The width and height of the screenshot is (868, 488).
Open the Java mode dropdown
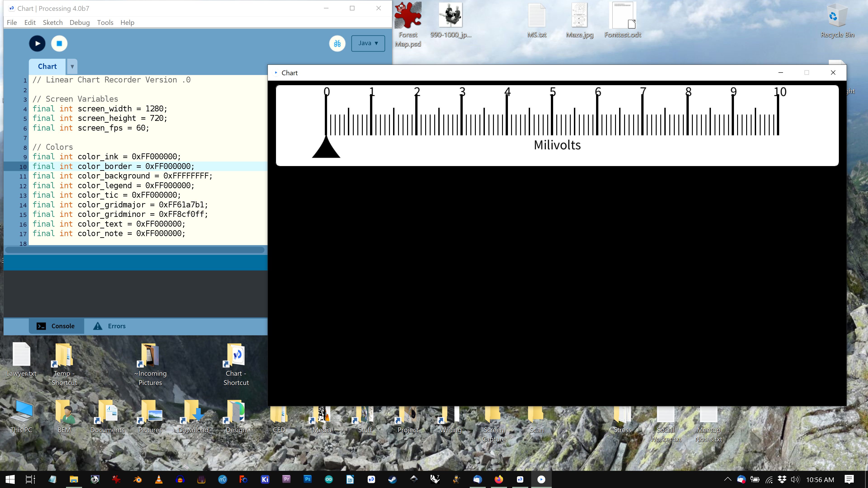point(368,43)
